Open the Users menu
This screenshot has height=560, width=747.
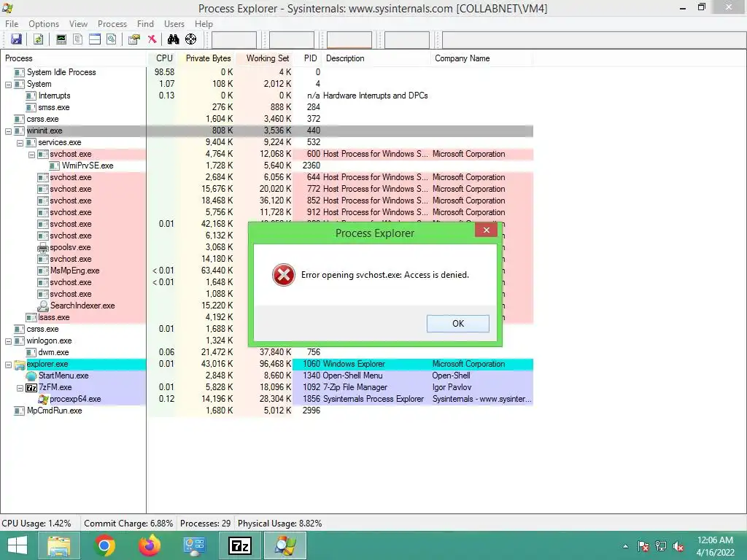(174, 24)
